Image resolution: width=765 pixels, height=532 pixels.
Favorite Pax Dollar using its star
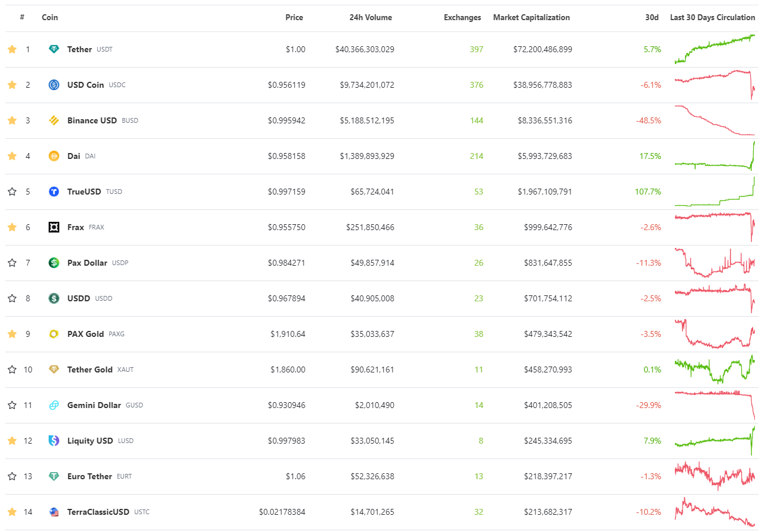12,263
